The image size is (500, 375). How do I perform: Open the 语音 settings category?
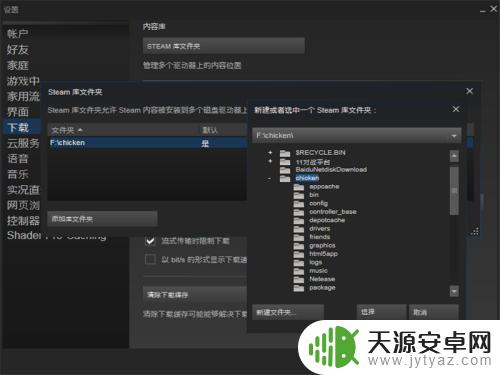coord(18,158)
